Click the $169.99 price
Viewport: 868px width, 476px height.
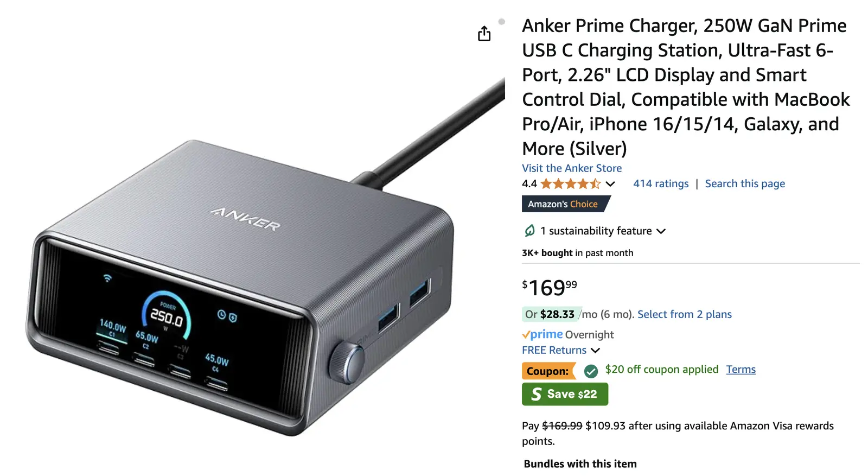550,287
